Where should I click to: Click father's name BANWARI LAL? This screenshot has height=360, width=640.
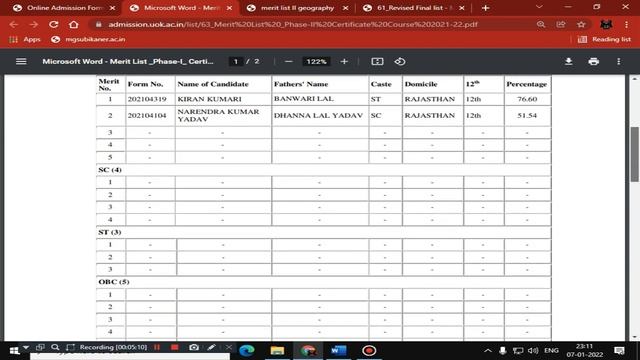click(304, 99)
